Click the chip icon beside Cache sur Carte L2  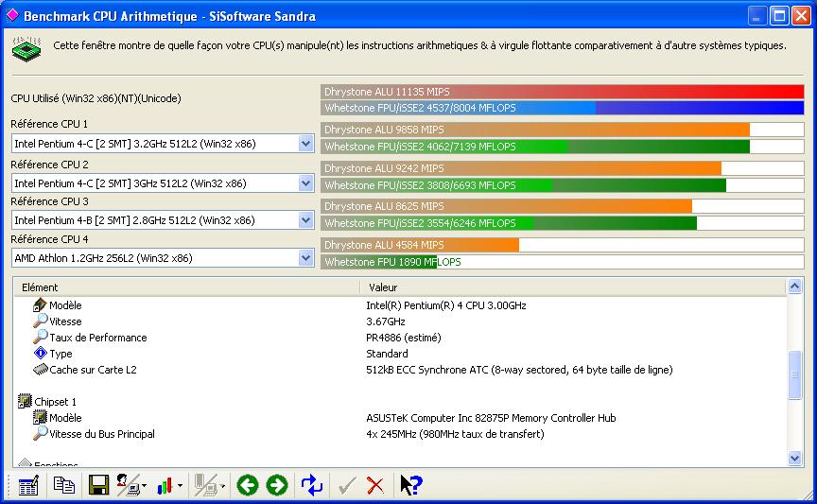click(40, 370)
